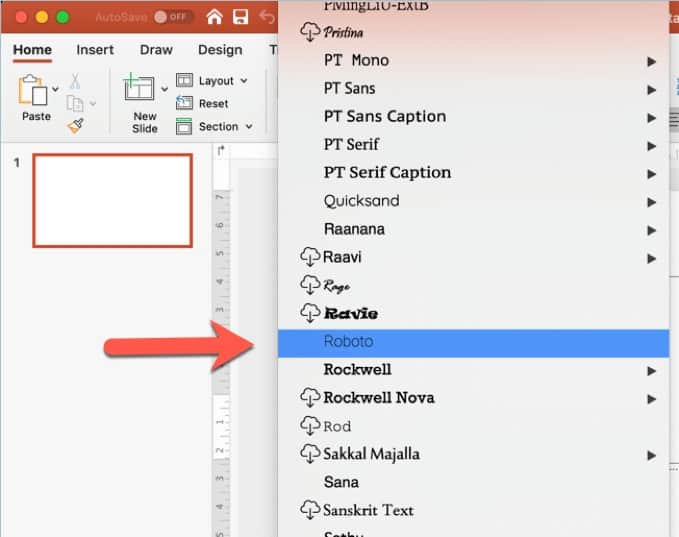Select the Rage font

(x=473, y=286)
